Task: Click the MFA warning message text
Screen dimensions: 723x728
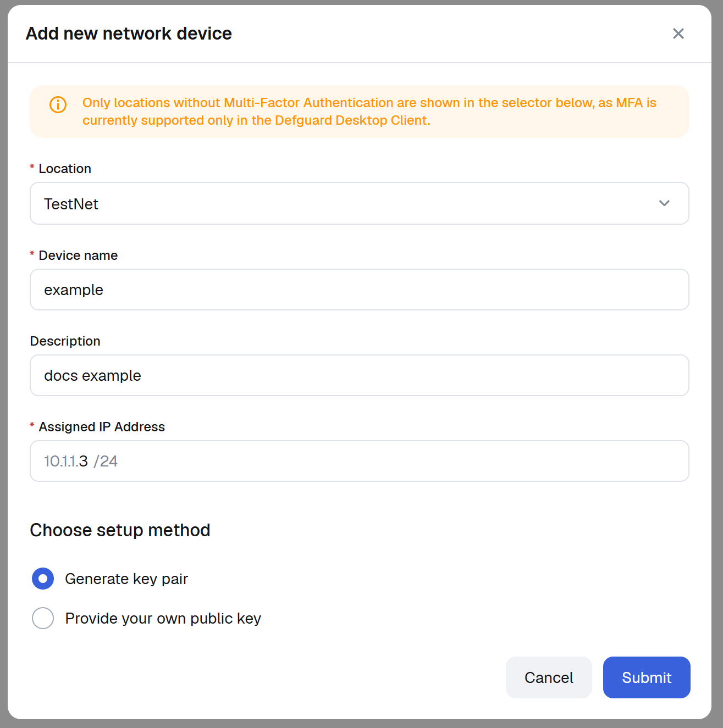Action: coord(369,112)
